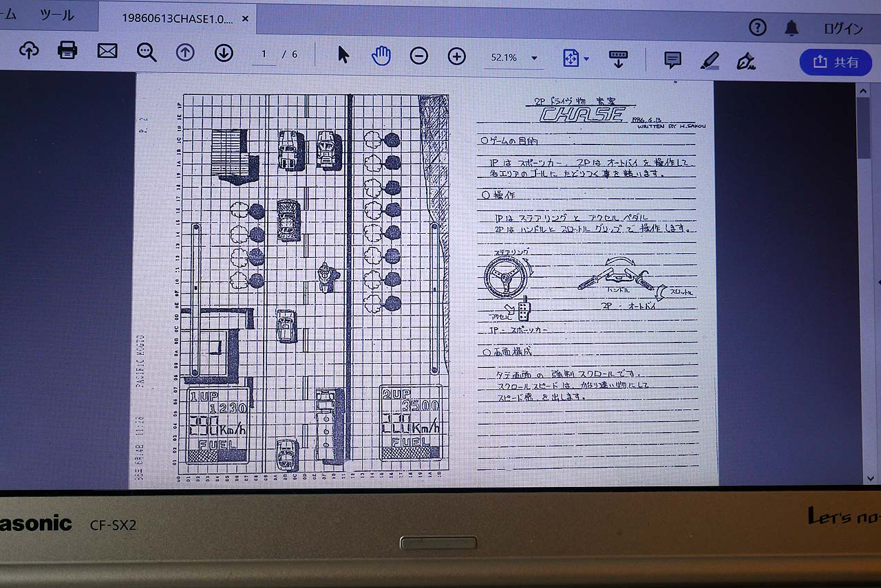881x588 pixels.
Task: Open the find text magnifier tool
Action: [146, 52]
